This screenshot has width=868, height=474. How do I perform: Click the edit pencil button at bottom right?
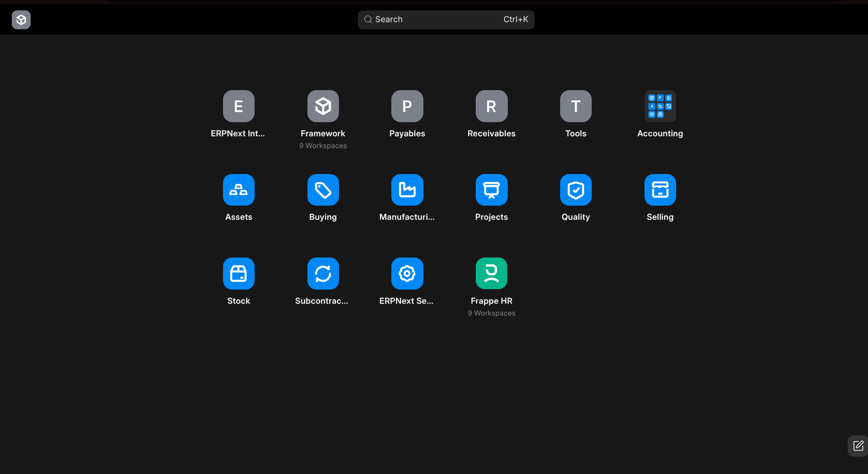point(858,446)
